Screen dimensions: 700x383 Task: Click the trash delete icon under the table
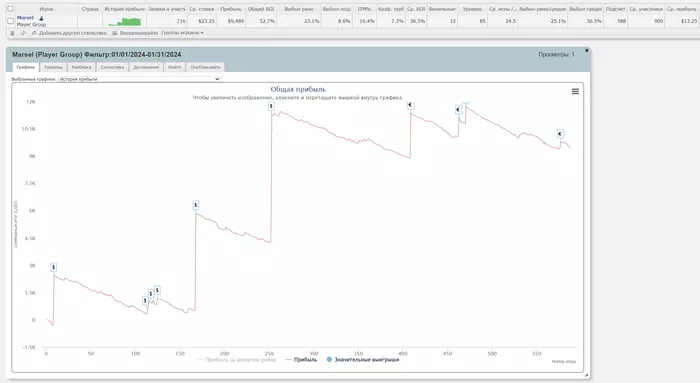tap(12, 33)
